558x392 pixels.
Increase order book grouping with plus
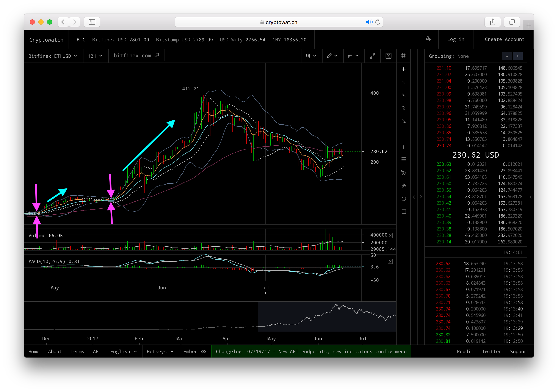(518, 56)
